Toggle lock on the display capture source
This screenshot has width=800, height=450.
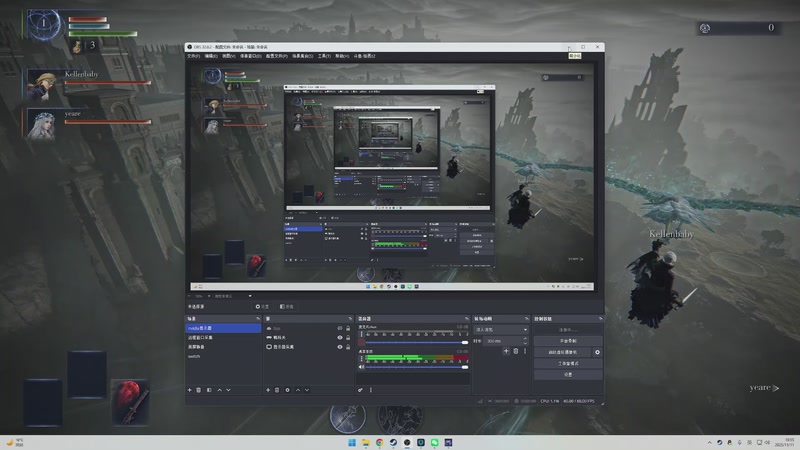pos(348,346)
